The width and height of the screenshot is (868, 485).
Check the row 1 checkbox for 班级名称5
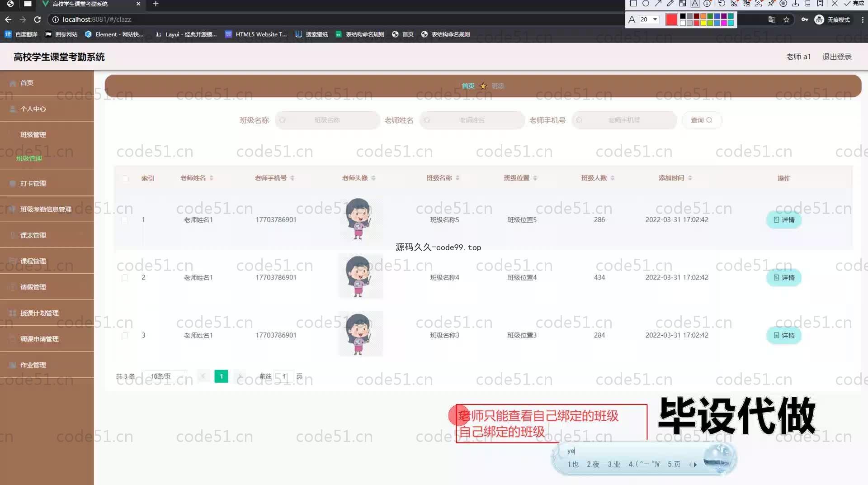[125, 220]
